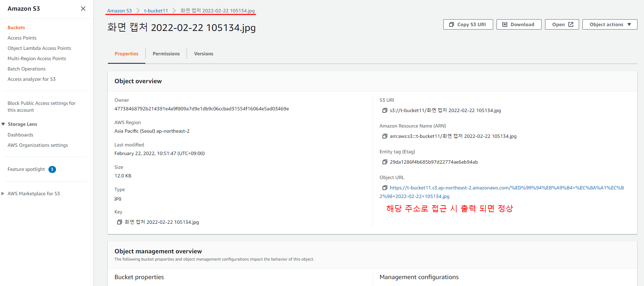
Task: Collapse the Storage Lens section
Action: (x=3, y=124)
